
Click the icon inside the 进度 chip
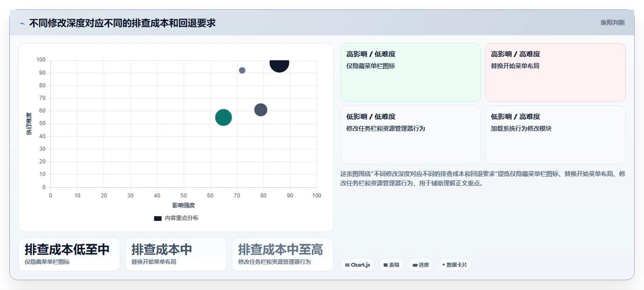point(415,265)
